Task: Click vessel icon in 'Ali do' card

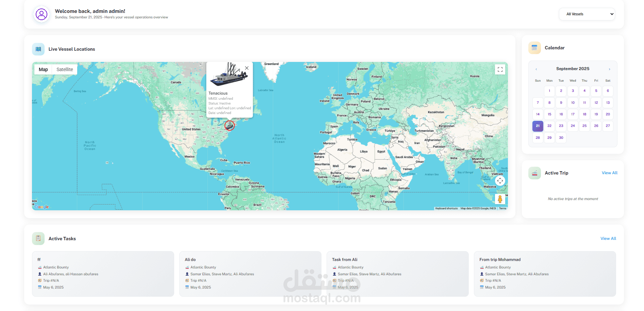Action: click(x=187, y=267)
